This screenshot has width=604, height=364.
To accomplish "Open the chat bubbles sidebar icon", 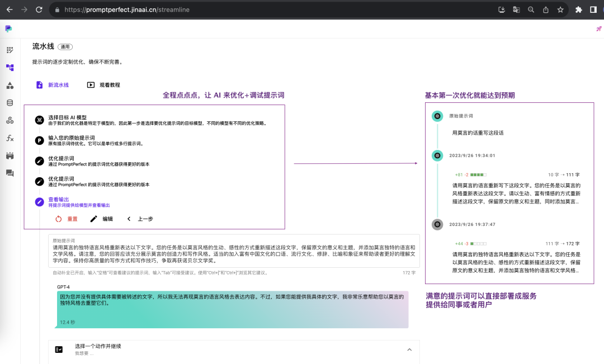I will [x=10, y=173].
